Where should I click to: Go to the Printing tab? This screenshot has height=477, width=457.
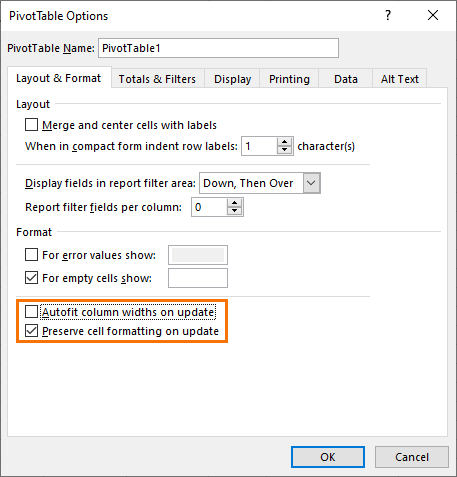289,79
